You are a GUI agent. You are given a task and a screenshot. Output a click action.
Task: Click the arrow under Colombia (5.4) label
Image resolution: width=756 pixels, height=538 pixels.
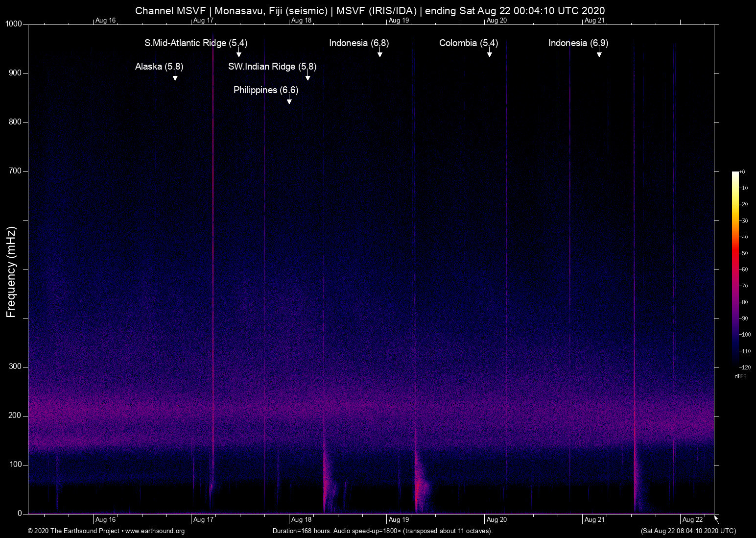[x=489, y=53]
